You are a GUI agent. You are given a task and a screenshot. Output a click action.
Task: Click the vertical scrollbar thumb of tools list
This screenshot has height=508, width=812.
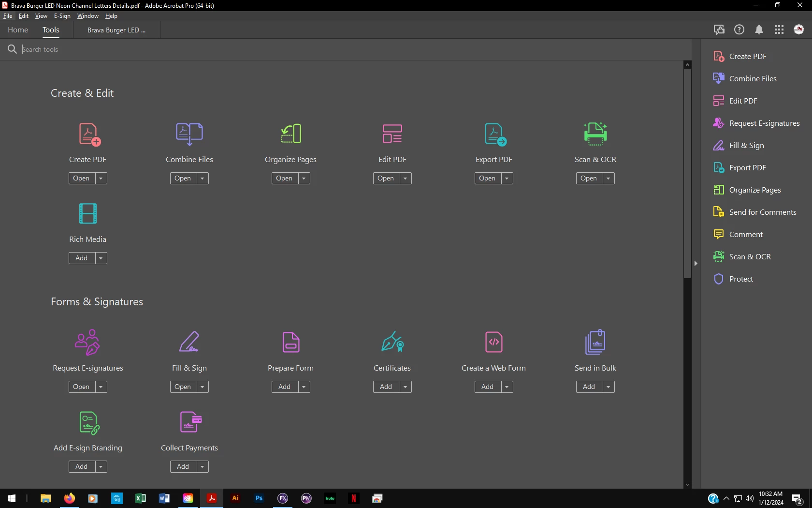pyautogui.click(x=687, y=173)
